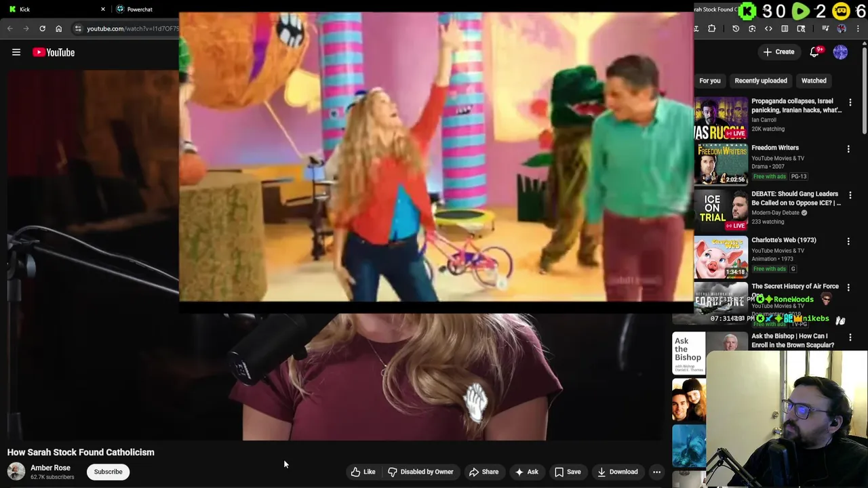
Task: Open the browser history clock icon
Action: tap(736, 28)
